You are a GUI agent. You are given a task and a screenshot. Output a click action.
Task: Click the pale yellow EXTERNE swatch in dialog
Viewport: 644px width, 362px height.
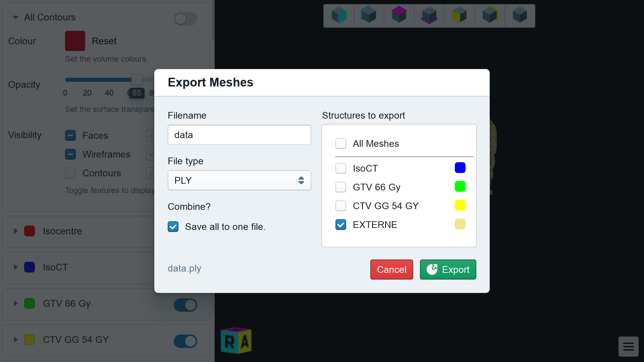click(460, 224)
